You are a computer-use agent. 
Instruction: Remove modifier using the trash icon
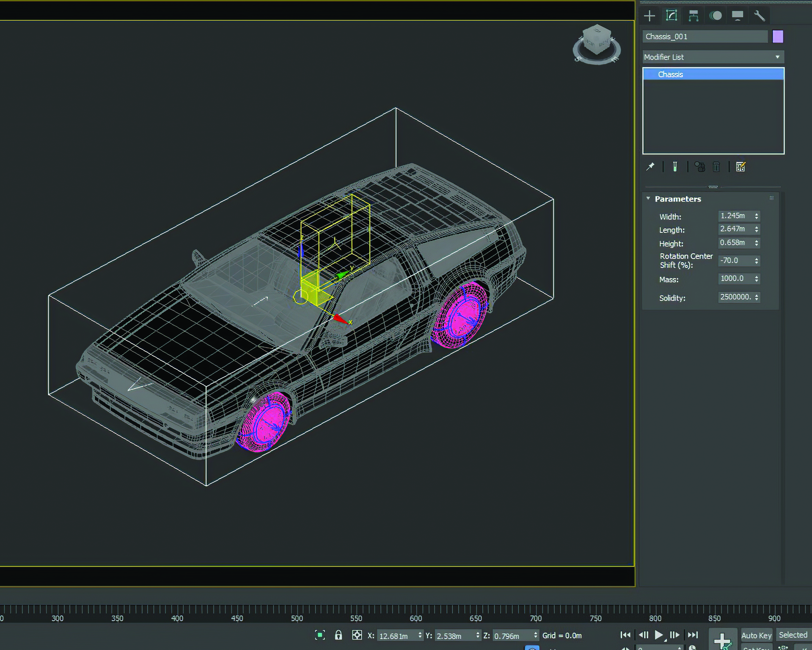click(x=716, y=167)
